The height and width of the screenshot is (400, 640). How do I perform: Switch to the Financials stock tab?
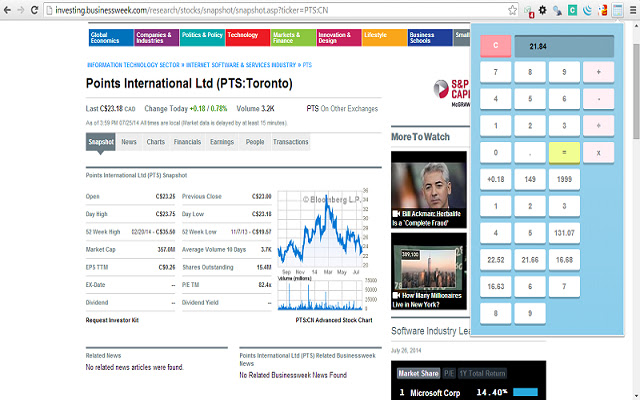pyautogui.click(x=187, y=142)
